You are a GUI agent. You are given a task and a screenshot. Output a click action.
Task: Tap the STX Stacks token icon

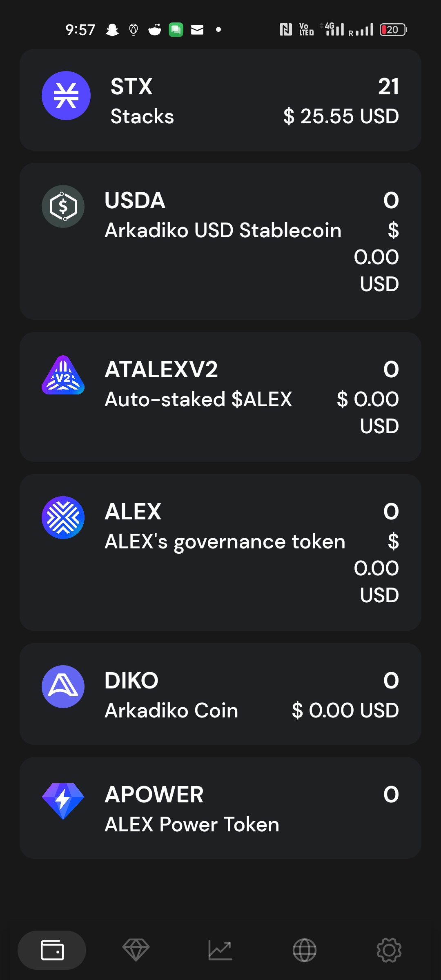[66, 96]
